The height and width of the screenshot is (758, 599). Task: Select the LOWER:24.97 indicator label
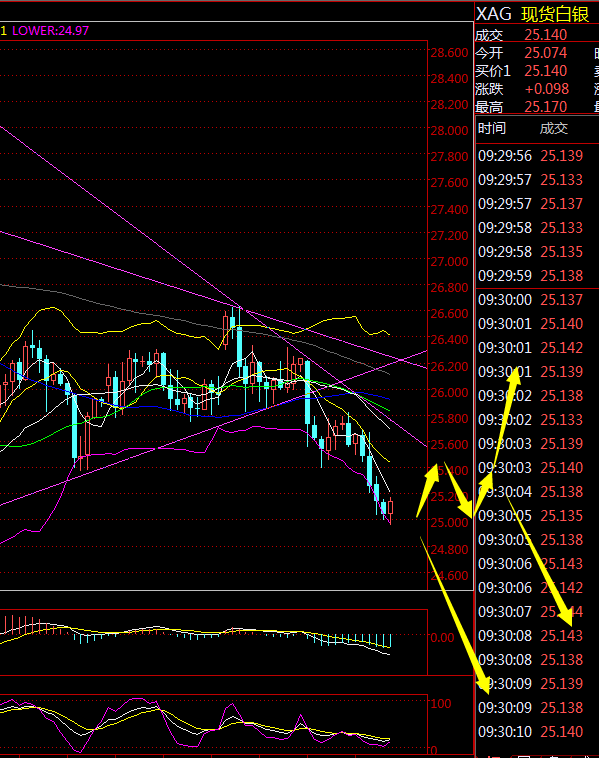point(50,31)
